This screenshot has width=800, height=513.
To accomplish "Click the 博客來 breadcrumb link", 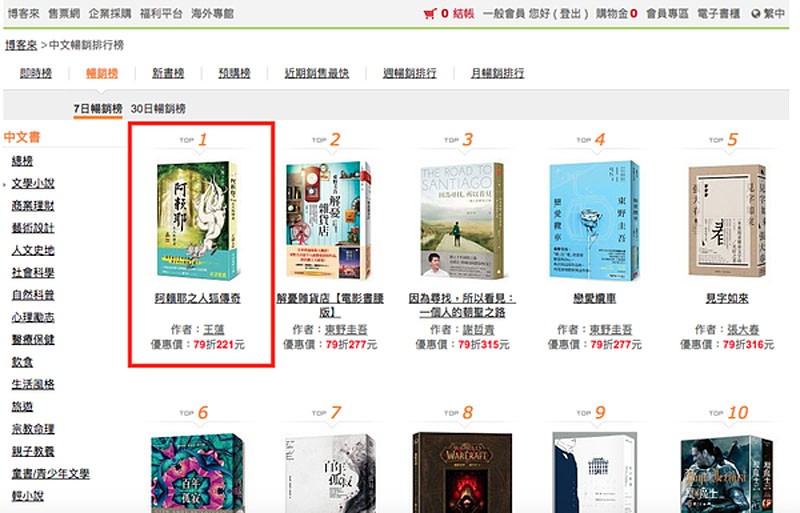I will tap(21, 45).
